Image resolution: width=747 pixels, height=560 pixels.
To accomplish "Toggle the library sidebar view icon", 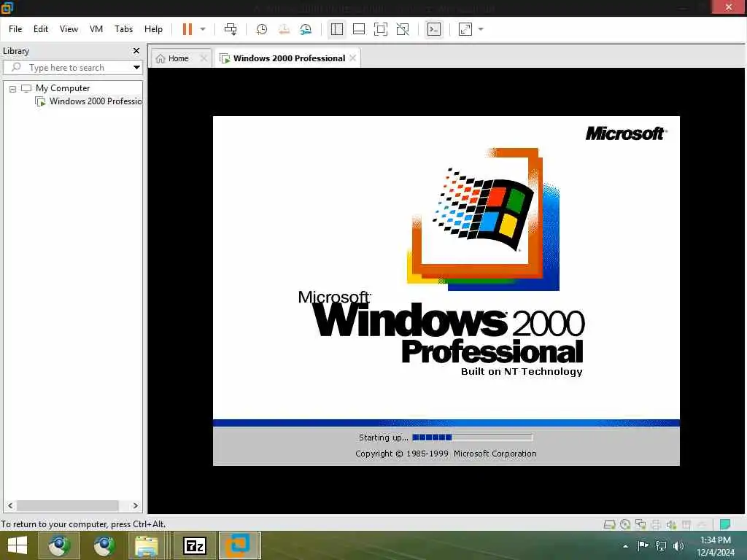I will click(x=337, y=29).
